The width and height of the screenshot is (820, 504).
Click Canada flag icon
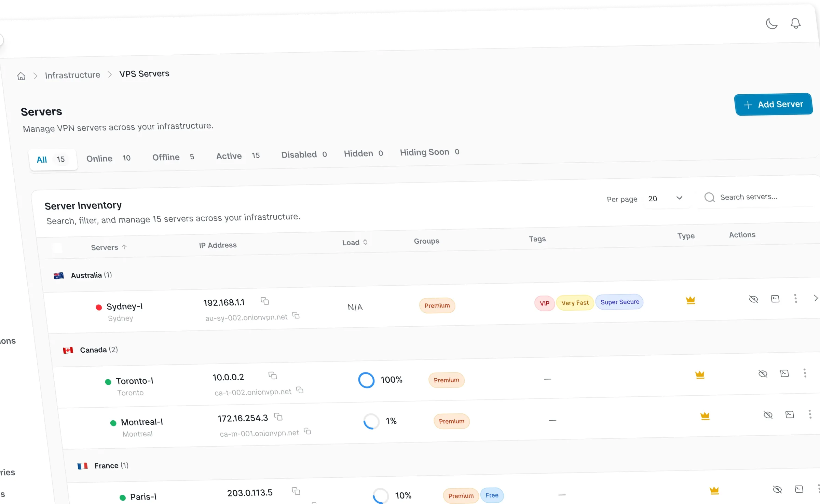click(68, 350)
